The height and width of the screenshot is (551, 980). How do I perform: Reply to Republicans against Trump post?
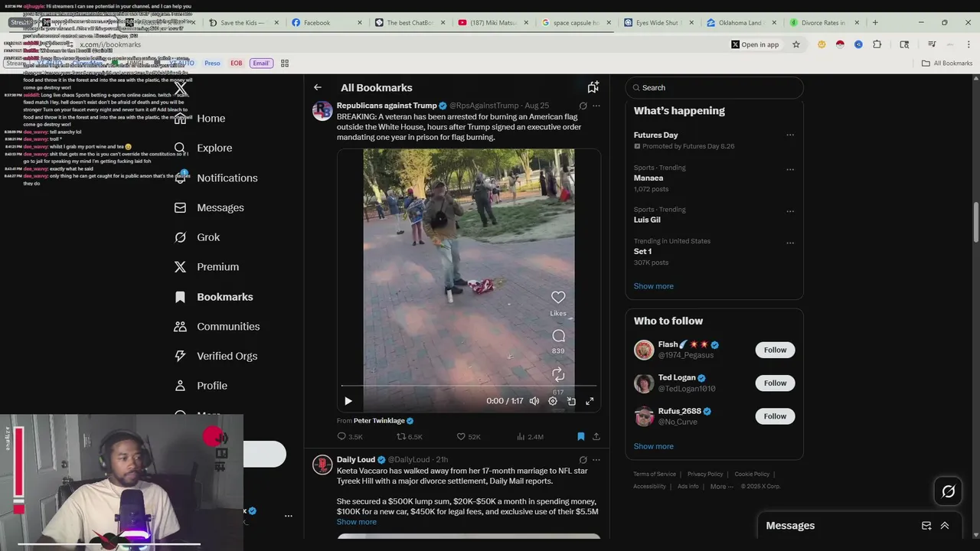pos(350,436)
